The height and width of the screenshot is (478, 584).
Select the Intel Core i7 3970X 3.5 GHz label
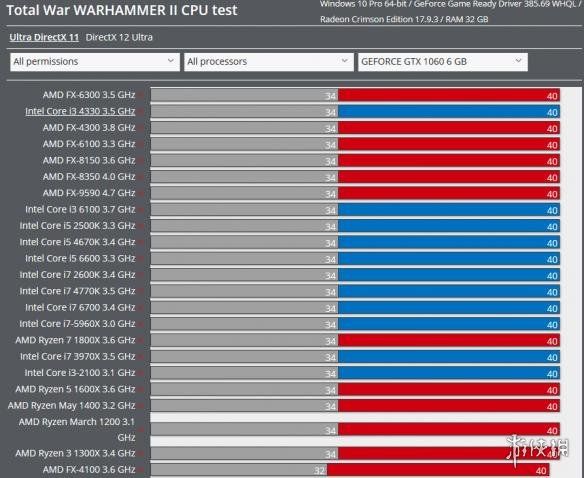(x=77, y=357)
